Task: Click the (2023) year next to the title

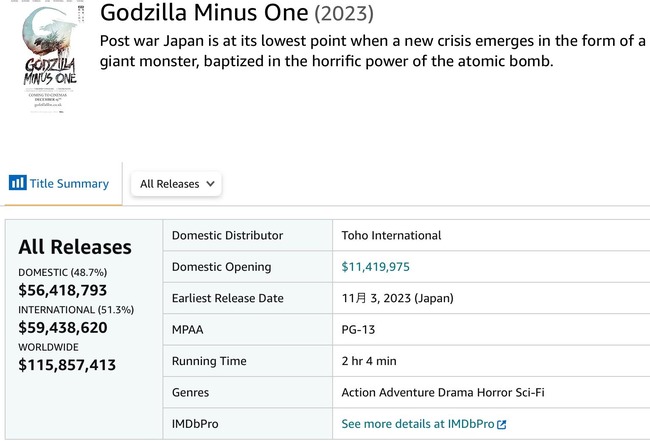Action: point(344,15)
